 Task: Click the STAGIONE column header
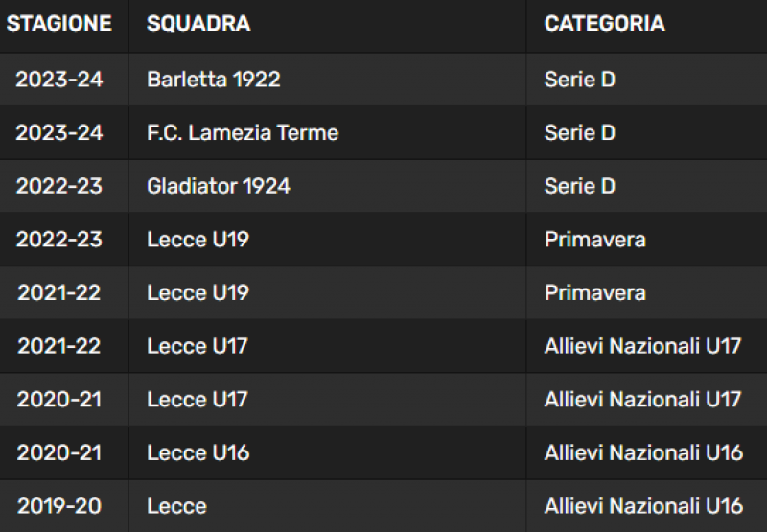point(59,23)
